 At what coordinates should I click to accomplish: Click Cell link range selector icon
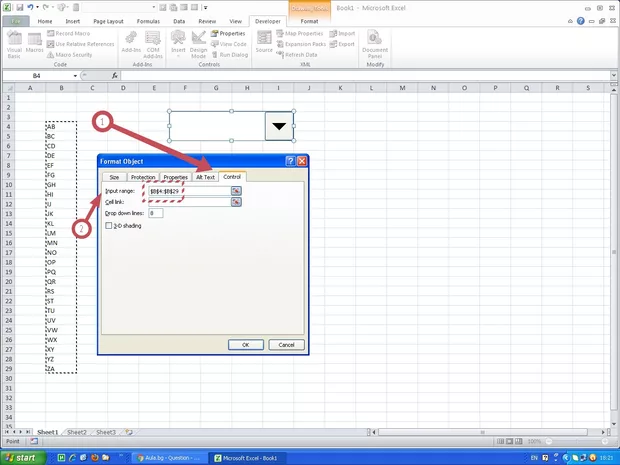[236, 202]
